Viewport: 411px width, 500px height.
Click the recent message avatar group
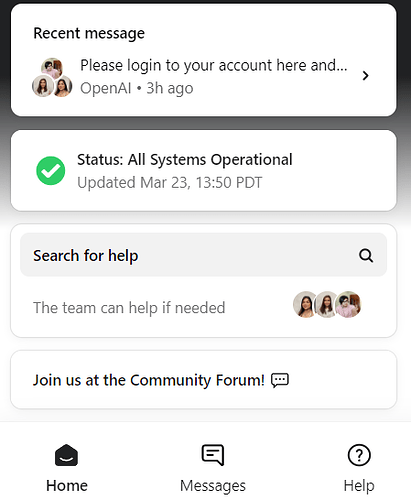point(52,77)
